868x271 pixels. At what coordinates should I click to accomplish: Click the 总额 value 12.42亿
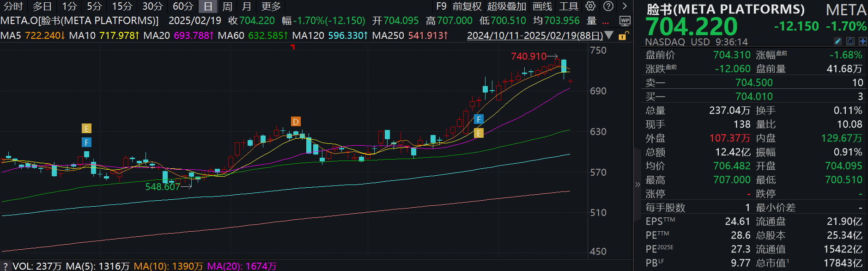tap(733, 152)
